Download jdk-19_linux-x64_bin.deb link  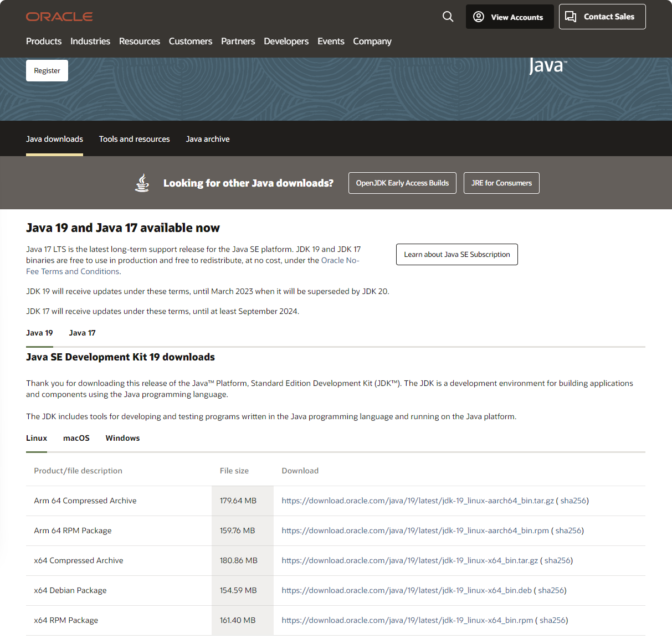click(x=407, y=590)
